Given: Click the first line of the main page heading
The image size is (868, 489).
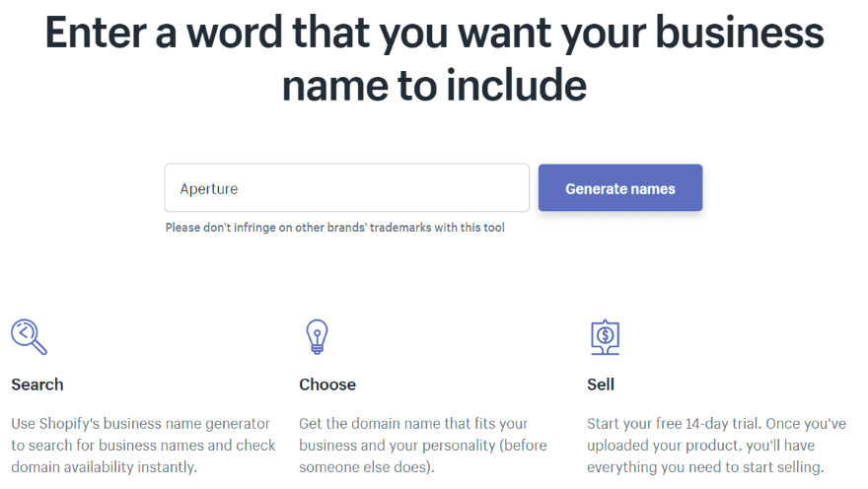Looking at the screenshot, I should (x=434, y=33).
